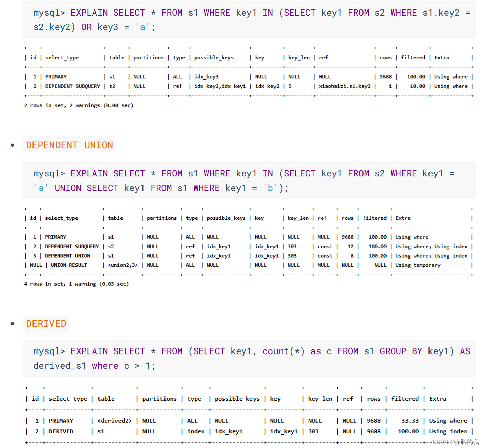Image resolution: width=484 pixels, height=448 pixels.
Task: Click 'Using where' Extra cell in <derived2> row
Action: tap(448, 421)
